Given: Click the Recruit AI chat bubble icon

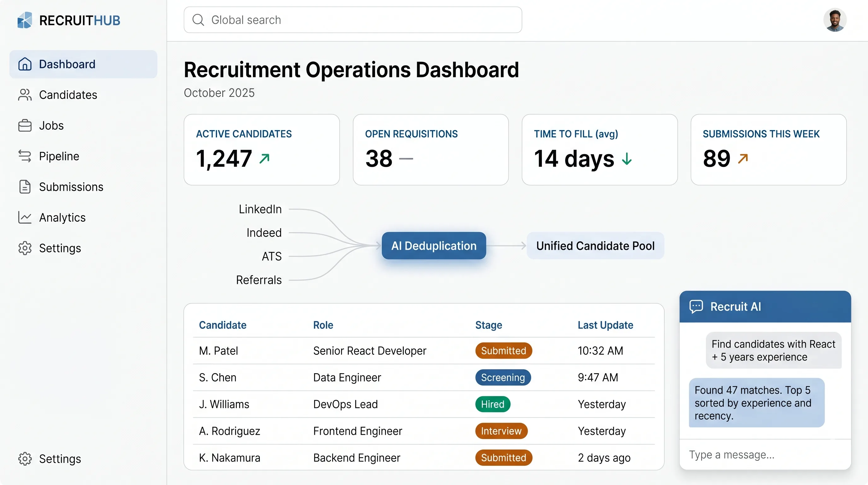Looking at the screenshot, I should [696, 306].
